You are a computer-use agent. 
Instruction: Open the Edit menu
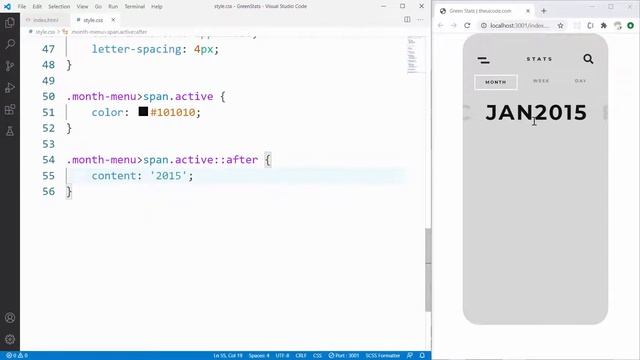pos(37,7)
